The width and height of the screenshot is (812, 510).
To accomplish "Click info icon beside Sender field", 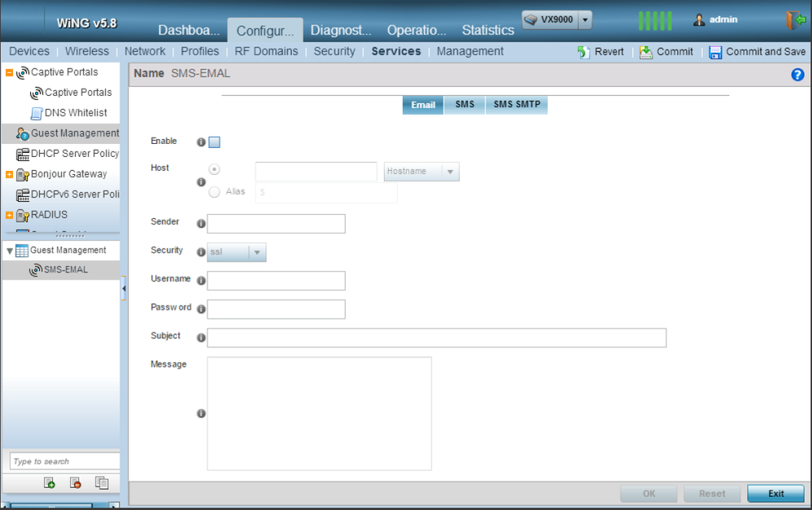I will coord(201,224).
